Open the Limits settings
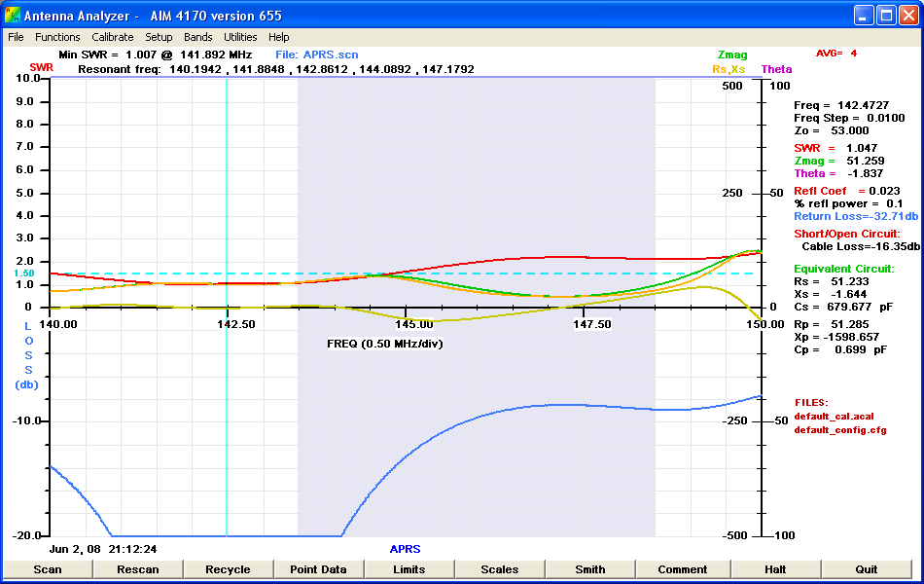924x584 pixels. [x=409, y=569]
